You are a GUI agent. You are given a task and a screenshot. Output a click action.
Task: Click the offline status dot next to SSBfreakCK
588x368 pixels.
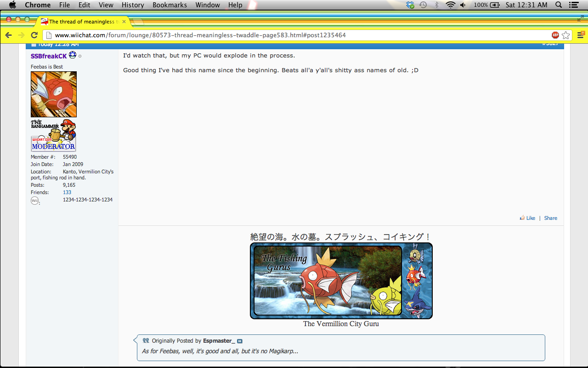click(x=80, y=56)
